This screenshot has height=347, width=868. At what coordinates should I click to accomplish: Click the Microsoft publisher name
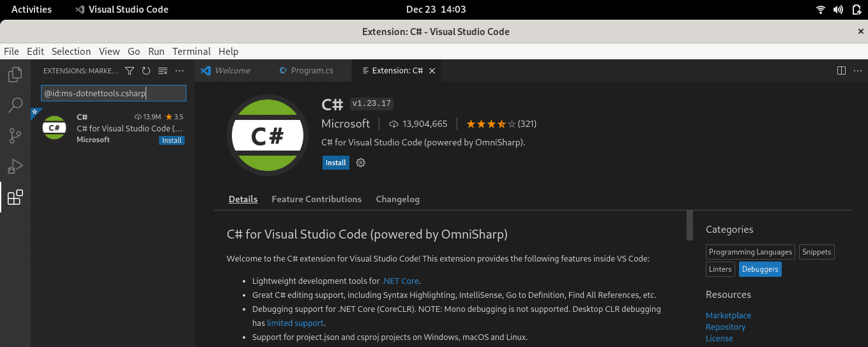(x=346, y=124)
